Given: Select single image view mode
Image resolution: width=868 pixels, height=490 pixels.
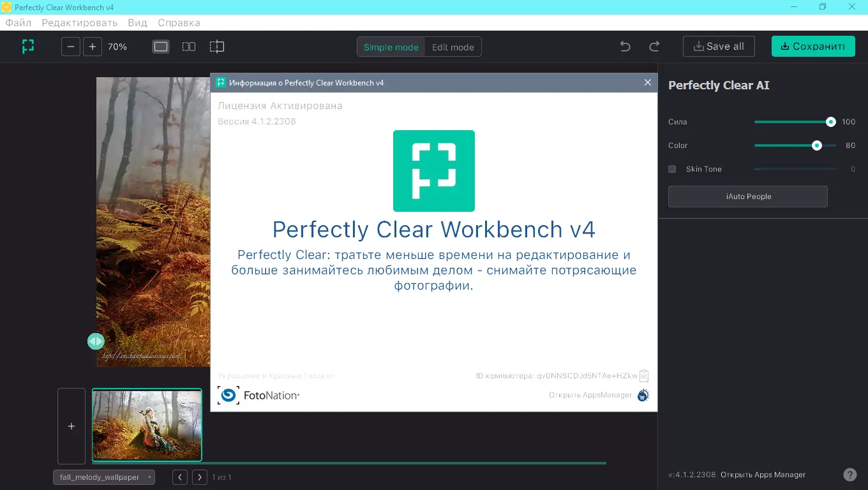Looking at the screenshot, I should point(161,47).
